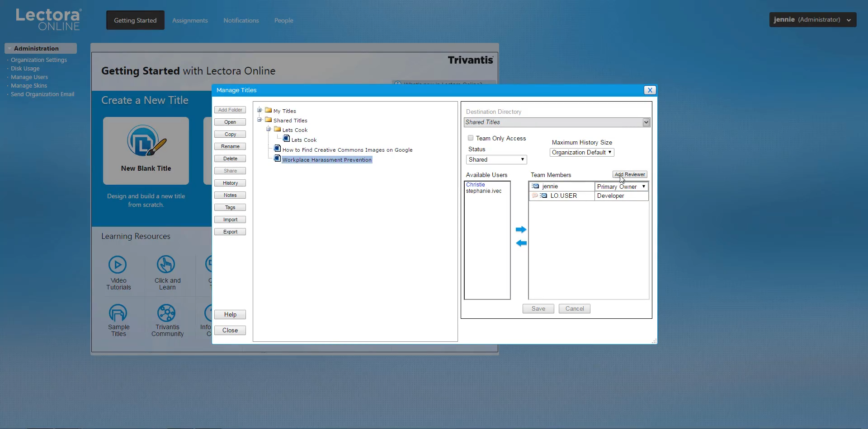Select Christie in Available Users list
The height and width of the screenshot is (429, 868).
click(475, 184)
